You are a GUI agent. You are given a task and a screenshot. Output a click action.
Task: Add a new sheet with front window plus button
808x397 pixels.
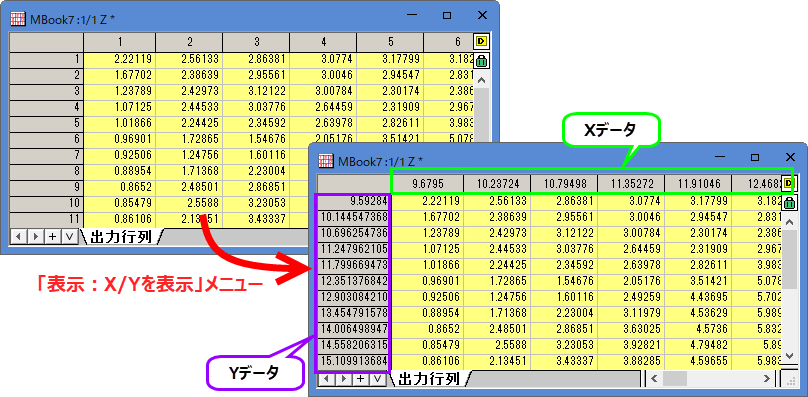tap(361, 379)
